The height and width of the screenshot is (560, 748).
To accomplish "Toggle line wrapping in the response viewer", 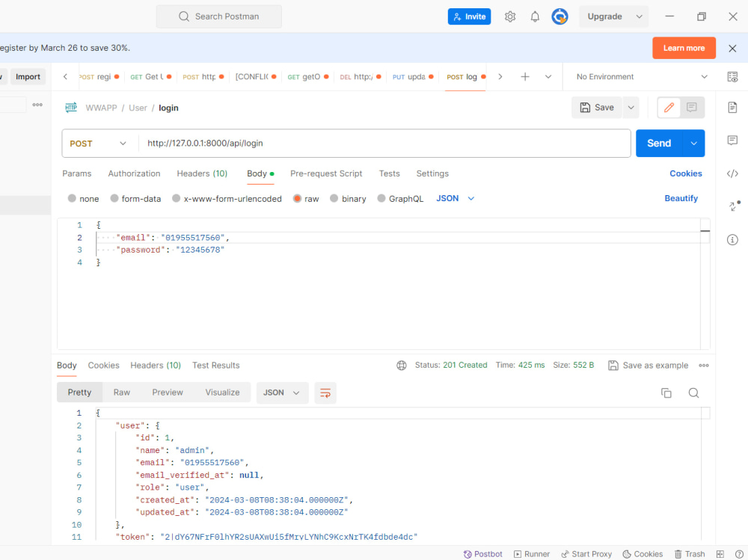I will tap(325, 393).
